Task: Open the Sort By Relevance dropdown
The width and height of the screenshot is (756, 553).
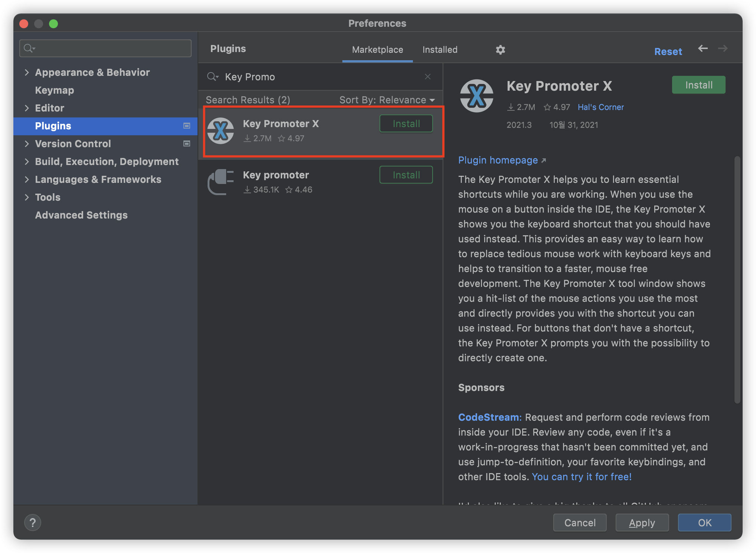Action: pyautogui.click(x=387, y=100)
